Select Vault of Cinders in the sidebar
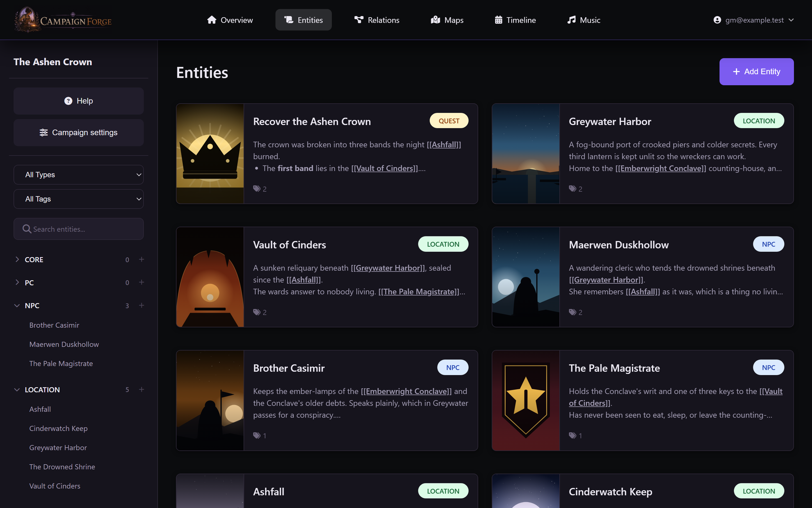The width and height of the screenshot is (812, 508). [55, 486]
